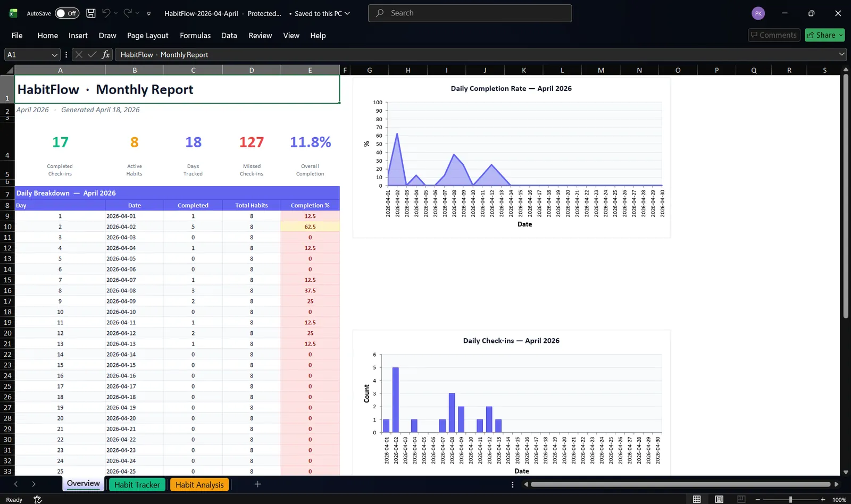Click the formula bar text field
The image size is (851, 504).
[476, 55]
